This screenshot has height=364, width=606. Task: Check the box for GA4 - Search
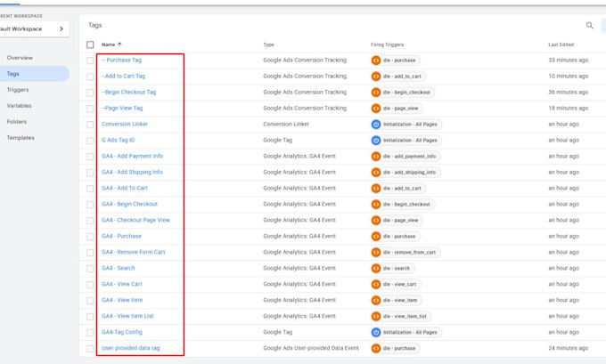tap(90, 269)
